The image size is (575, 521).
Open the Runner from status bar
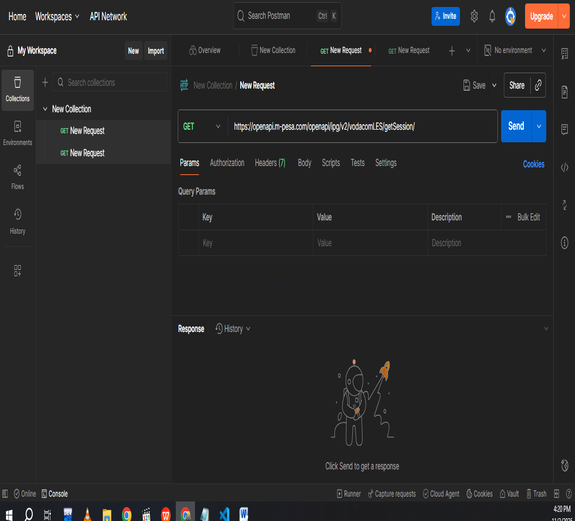[349, 494]
